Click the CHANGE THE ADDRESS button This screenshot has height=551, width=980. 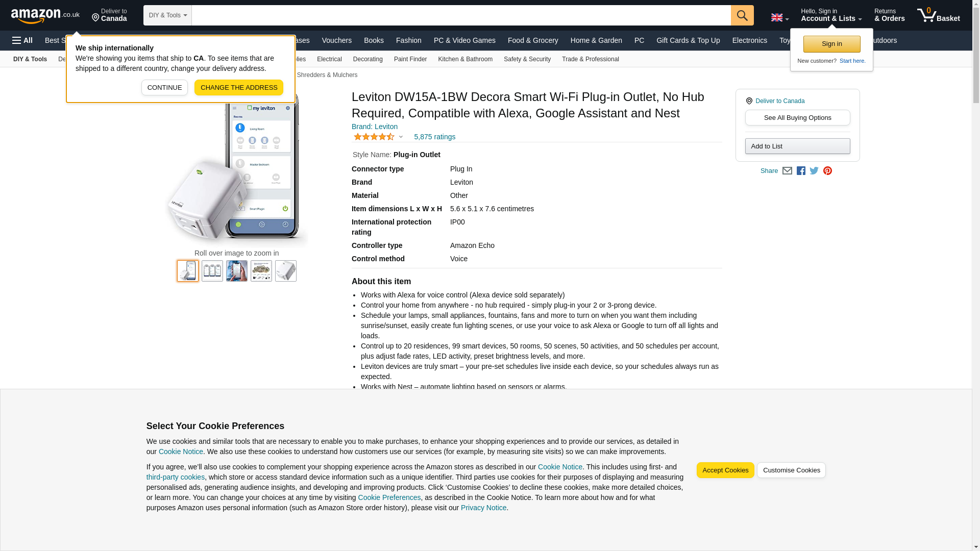238,88
